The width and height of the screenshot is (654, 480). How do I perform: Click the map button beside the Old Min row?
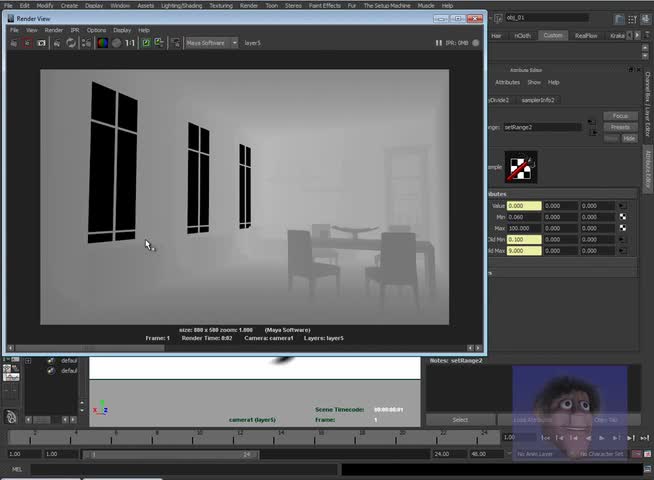(622, 239)
